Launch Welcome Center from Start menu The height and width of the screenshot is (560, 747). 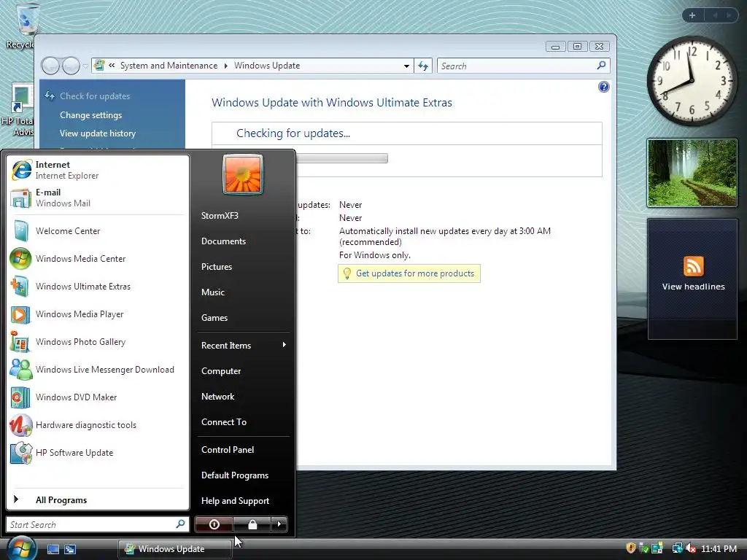tap(98, 231)
